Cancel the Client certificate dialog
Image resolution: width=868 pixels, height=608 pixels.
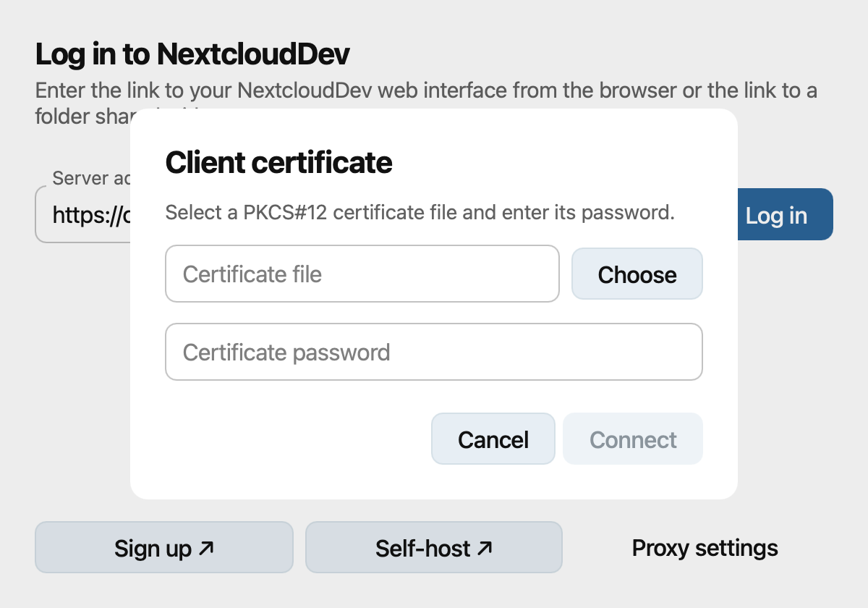[x=493, y=439]
